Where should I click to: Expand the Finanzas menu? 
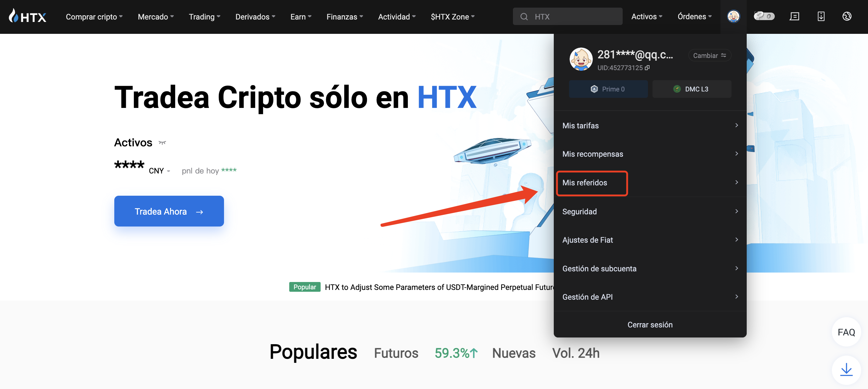(344, 16)
